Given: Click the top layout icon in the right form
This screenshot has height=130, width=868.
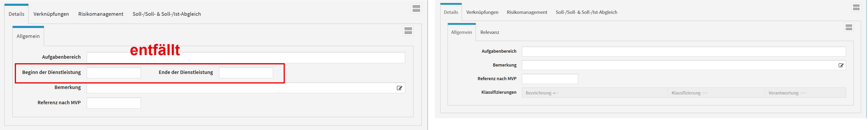Looking at the screenshot, I should coord(856,7).
